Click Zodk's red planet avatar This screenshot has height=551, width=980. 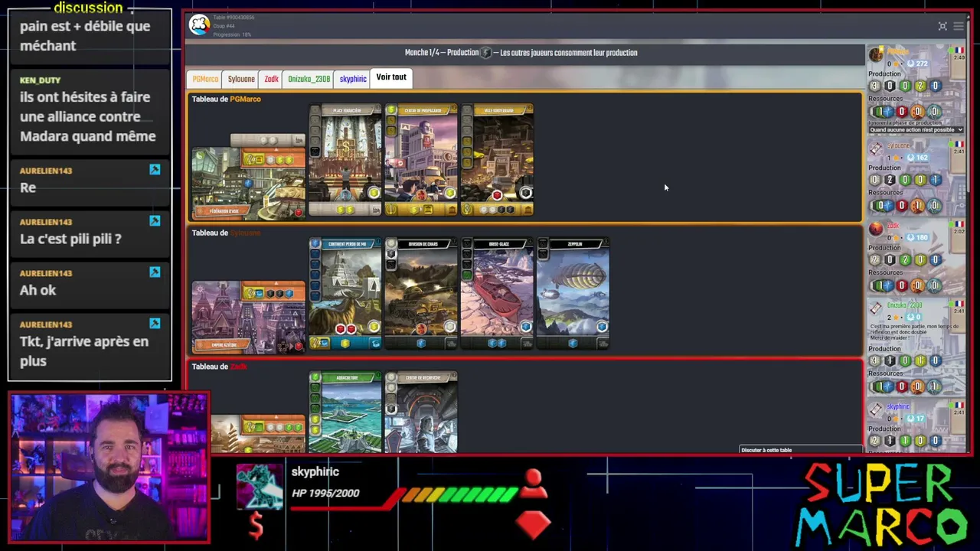pos(876,229)
